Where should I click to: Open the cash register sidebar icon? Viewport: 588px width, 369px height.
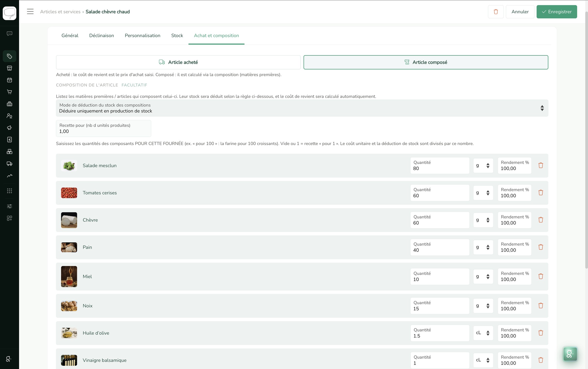[9, 104]
